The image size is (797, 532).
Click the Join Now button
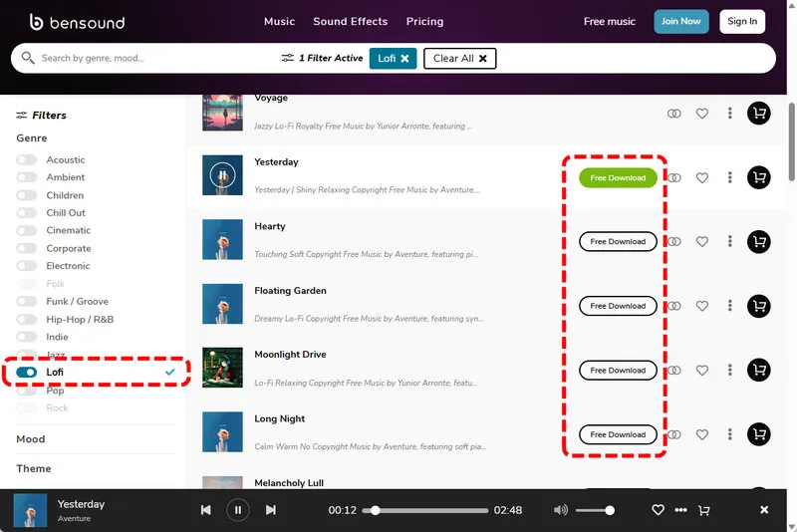coord(681,21)
